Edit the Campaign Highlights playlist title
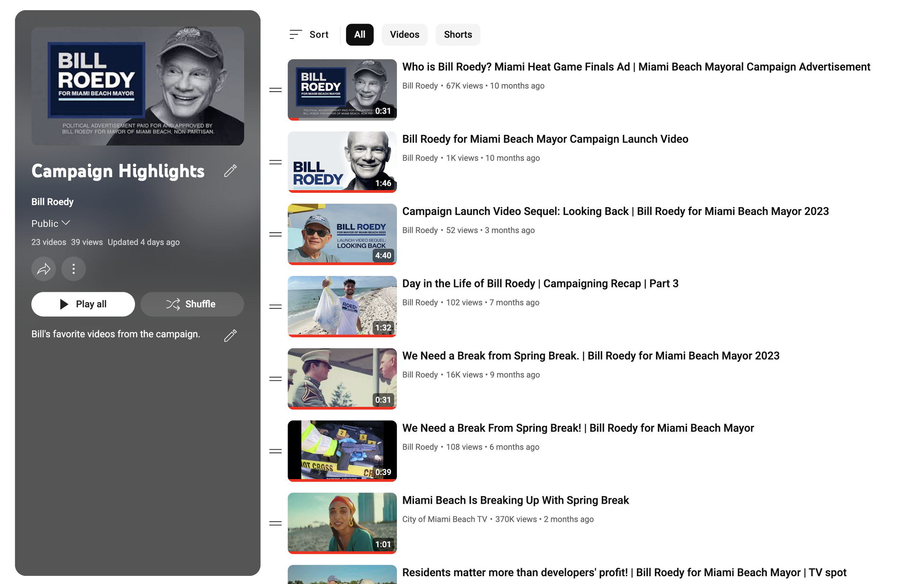 click(230, 171)
